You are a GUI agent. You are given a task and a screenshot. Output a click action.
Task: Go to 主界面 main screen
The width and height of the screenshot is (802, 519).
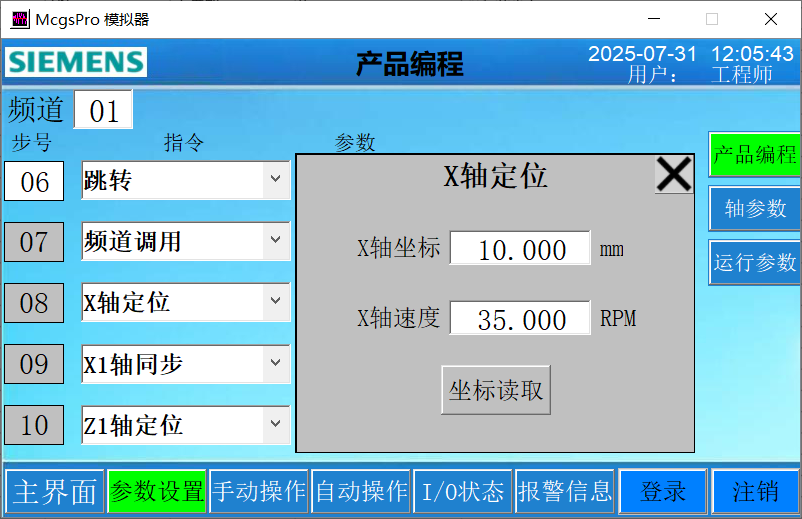pos(54,492)
